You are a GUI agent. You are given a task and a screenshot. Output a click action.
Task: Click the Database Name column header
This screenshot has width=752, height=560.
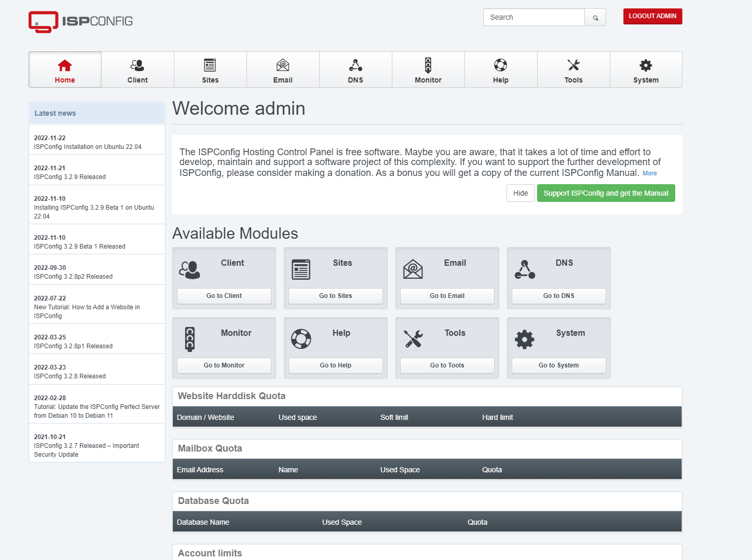click(203, 522)
